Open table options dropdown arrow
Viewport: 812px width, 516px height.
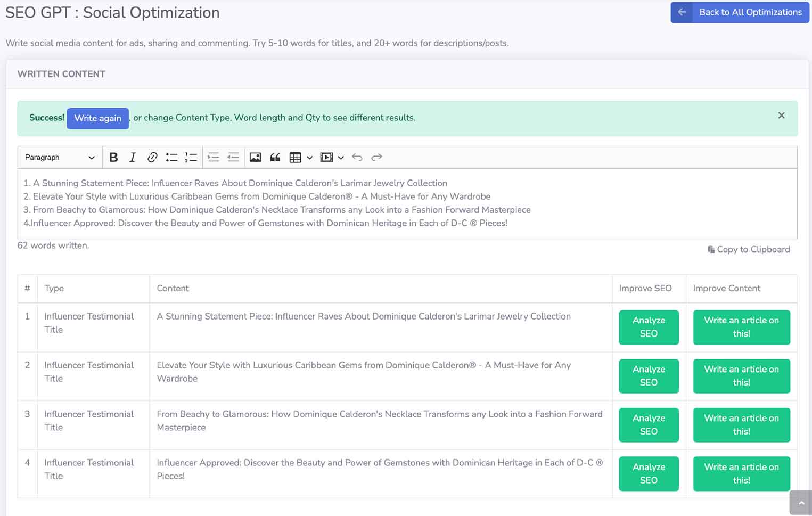pyautogui.click(x=309, y=158)
